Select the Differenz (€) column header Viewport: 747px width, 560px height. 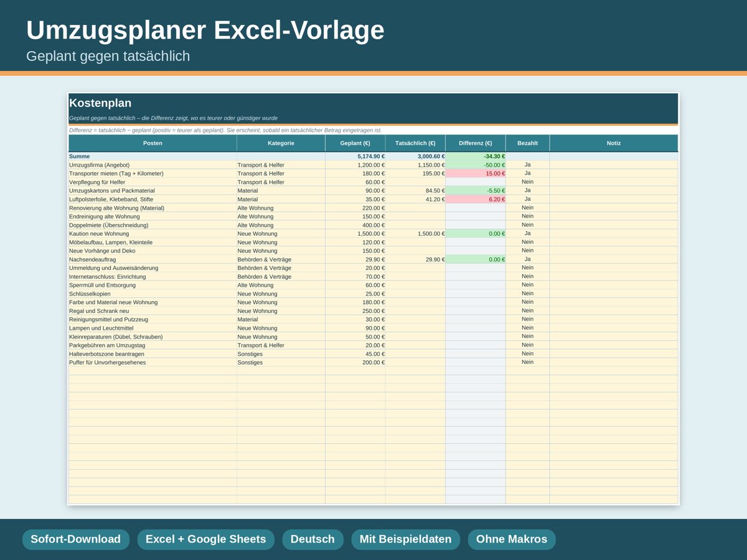[476, 143]
